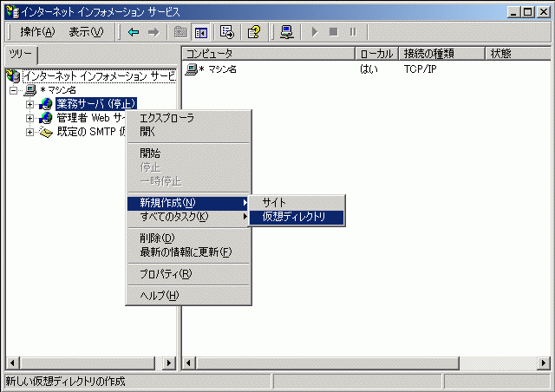
Task: Click the Stop item square icon
Action: click(x=333, y=32)
